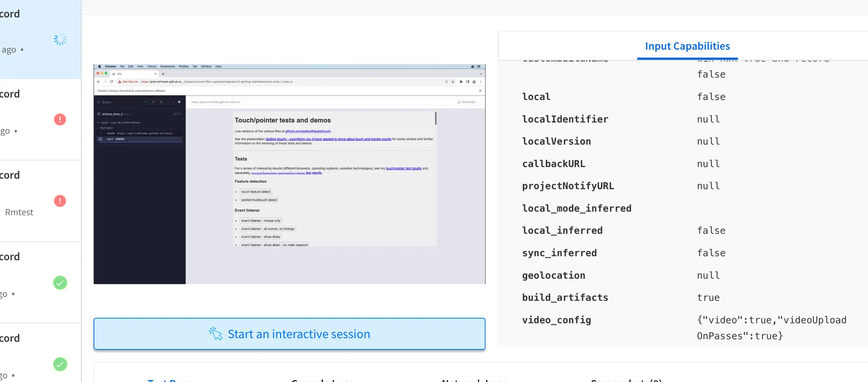Image resolution: width=868 pixels, height=382 pixels.
Task: Expand Chrome's tab search chevron
Action: 480,74
